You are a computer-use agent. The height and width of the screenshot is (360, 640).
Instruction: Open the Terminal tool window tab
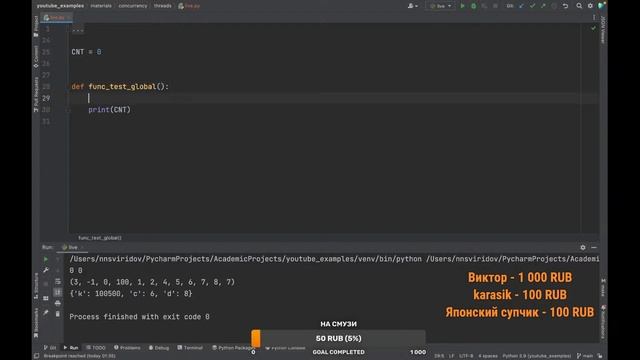pos(190,348)
